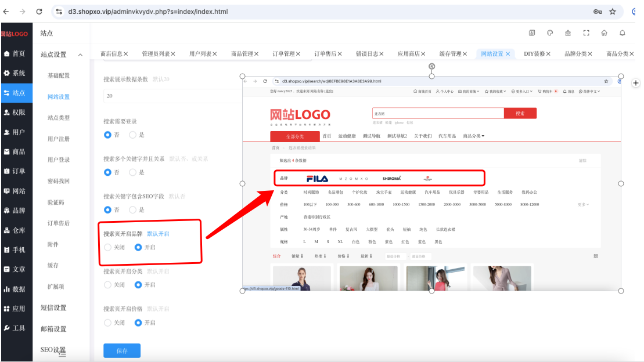The width and height of the screenshot is (644, 362).
Task: Open 用户注册 in the submenu
Action: click(59, 139)
